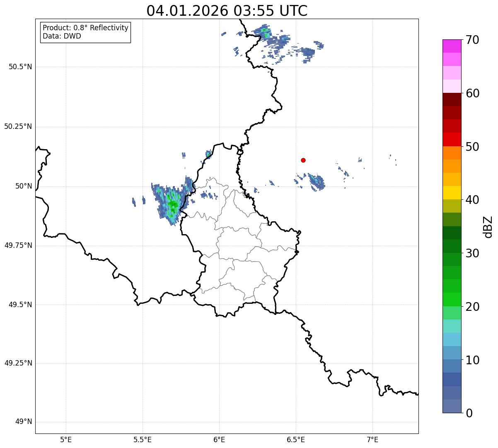Click the 49°N latitude axis label
Viewport: 498px width, 448px height.
tap(23, 422)
